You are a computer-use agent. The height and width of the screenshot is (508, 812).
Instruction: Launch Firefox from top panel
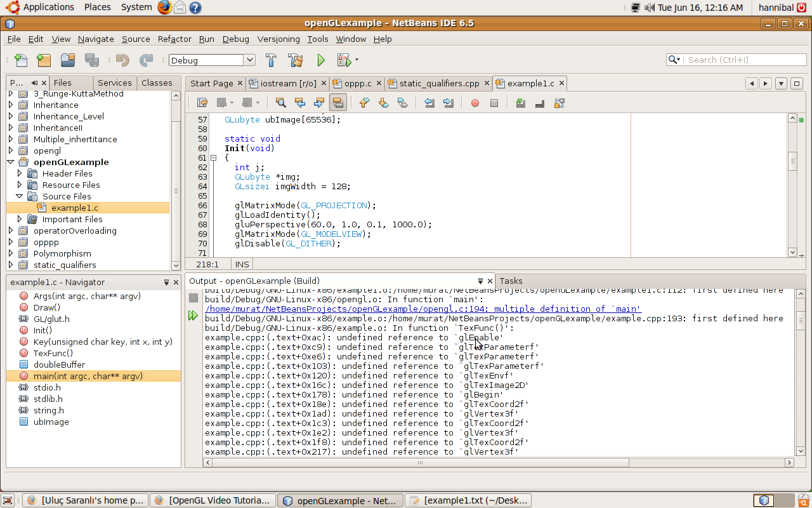click(164, 8)
